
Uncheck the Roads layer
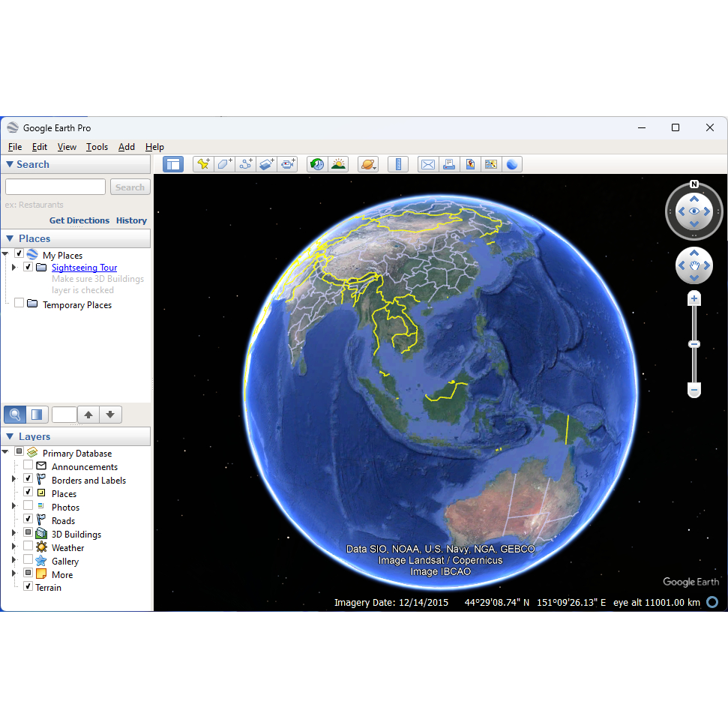(x=28, y=520)
